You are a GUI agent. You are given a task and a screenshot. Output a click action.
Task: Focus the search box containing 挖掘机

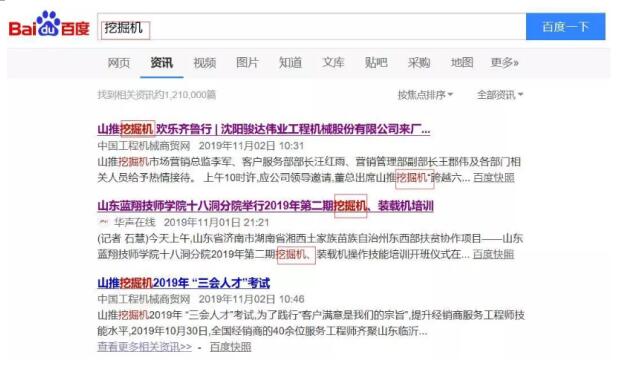click(312, 27)
